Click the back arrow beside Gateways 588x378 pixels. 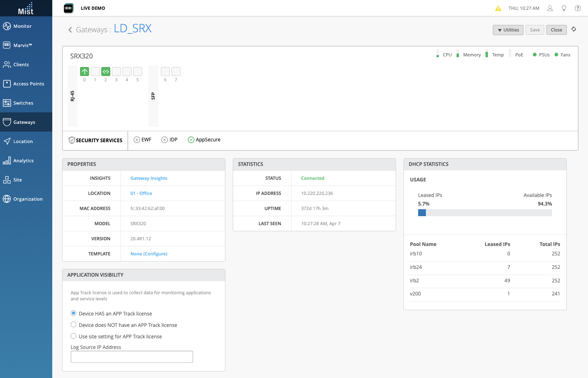pyautogui.click(x=70, y=30)
